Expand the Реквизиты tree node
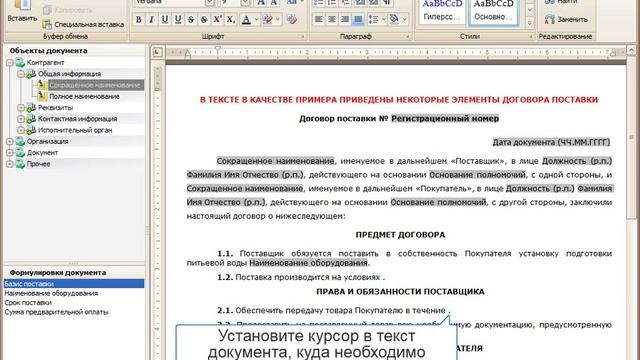Screen dimensions: 640x360 pyautogui.click(x=21, y=108)
